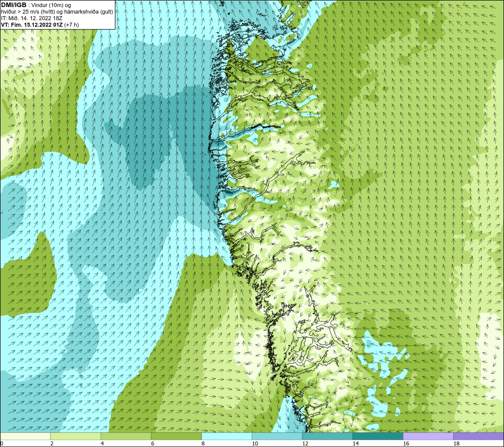504x447 pixels.
Task: Click the 'IT: Mið. 14. 12. 2022 18Z' line
Action: (x=31, y=18)
